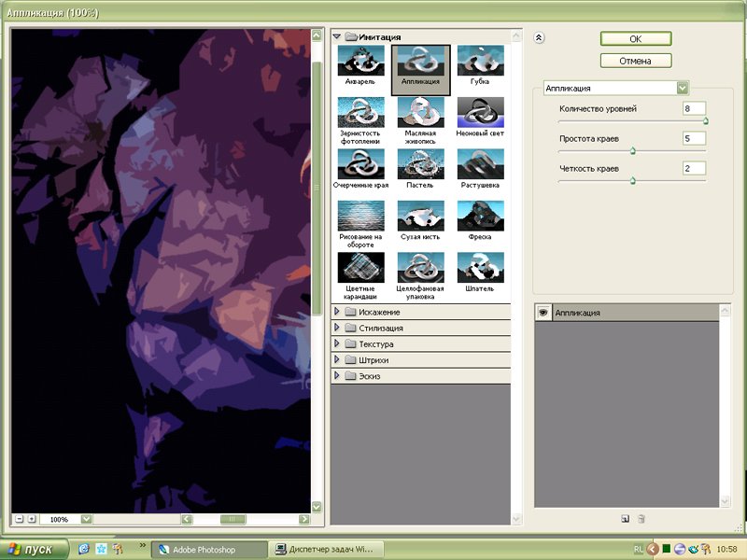The width and height of the screenshot is (747, 560).
Task: Click the Простота краев slider
Action: coord(632,150)
